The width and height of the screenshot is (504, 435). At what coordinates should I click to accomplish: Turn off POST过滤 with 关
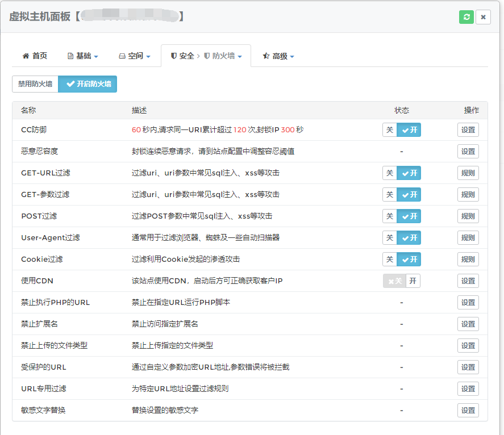[x=390, y=216]
